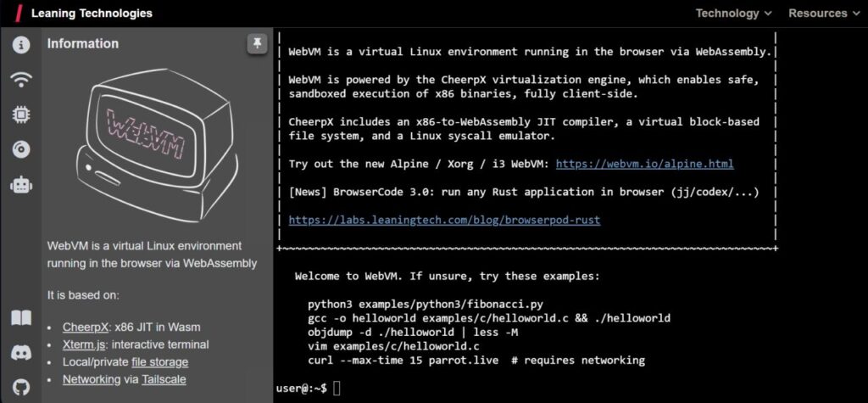
Task: Open the Networking link in list
Action: 92,379
